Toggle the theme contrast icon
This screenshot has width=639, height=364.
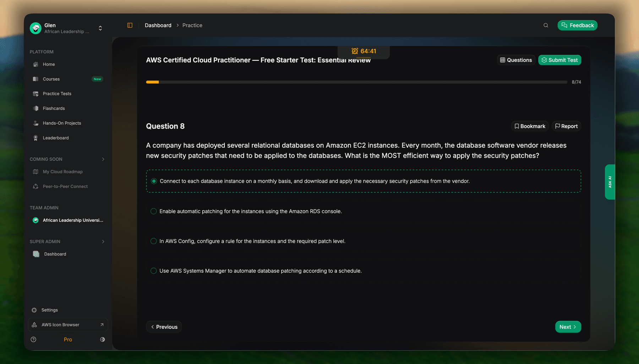[x=102, y=340]
